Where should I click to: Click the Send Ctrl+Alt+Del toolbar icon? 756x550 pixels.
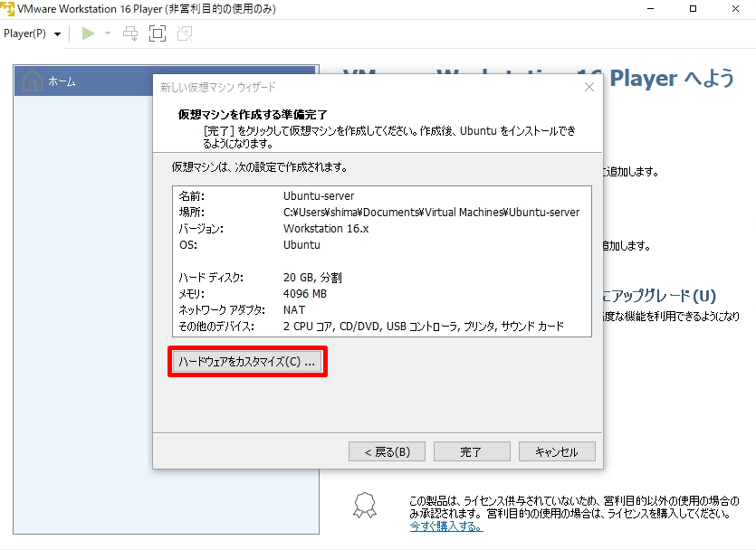[x=130, y=33]
